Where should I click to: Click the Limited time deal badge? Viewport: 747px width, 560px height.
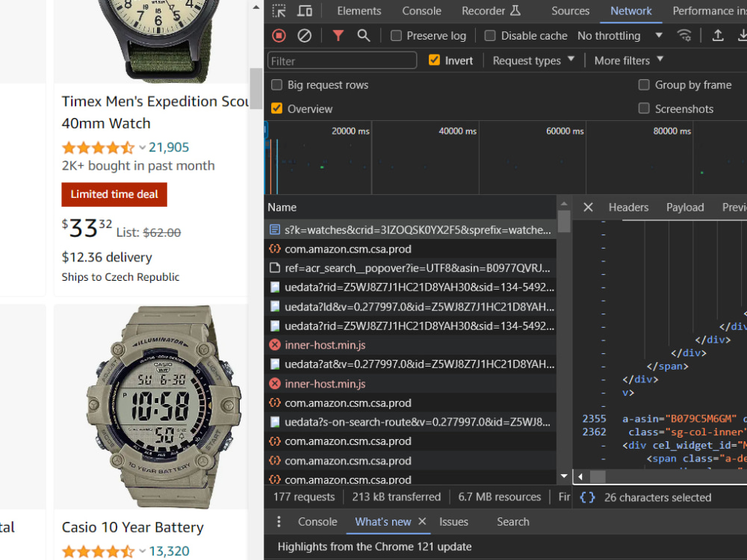pos(114,194)
